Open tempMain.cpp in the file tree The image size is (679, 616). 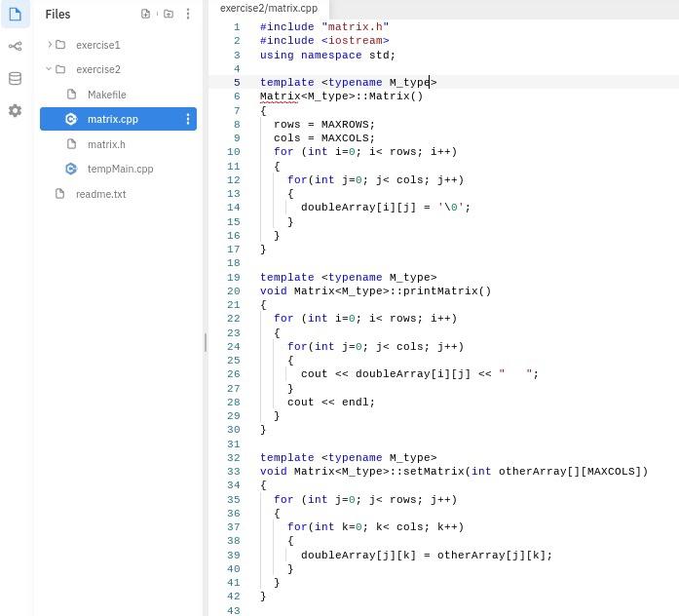[121, 169]
